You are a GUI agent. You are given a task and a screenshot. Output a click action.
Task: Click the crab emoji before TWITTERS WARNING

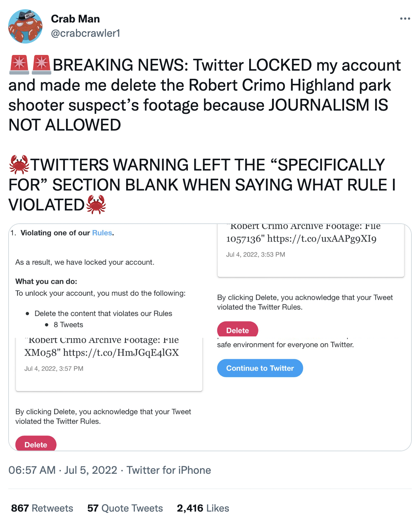[19, 164]
